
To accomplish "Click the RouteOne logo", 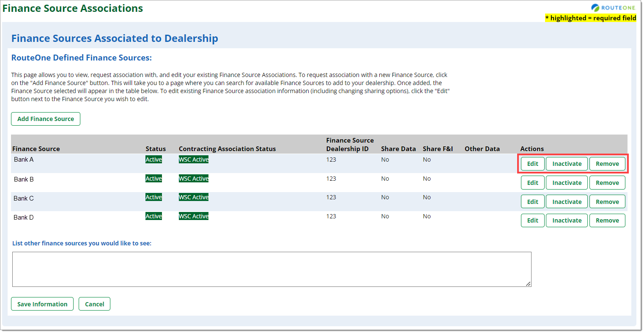I will click(x=613, y=8).
